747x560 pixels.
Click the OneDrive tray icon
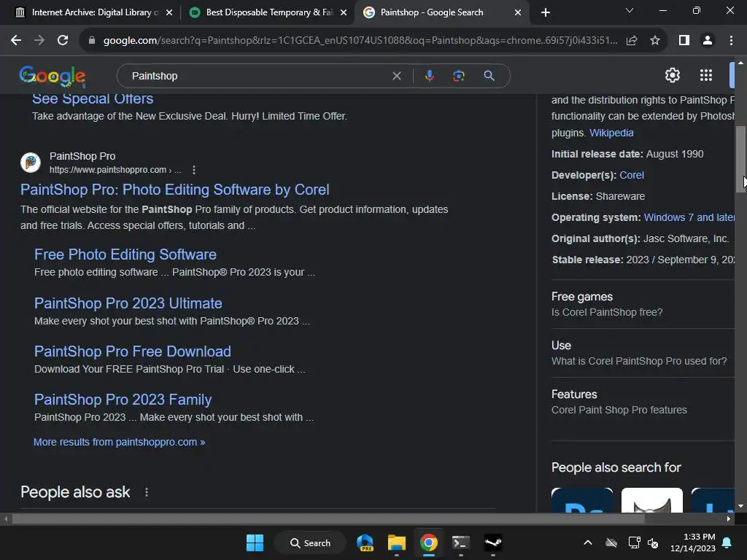pyautogui.click(x=611, y=542)
